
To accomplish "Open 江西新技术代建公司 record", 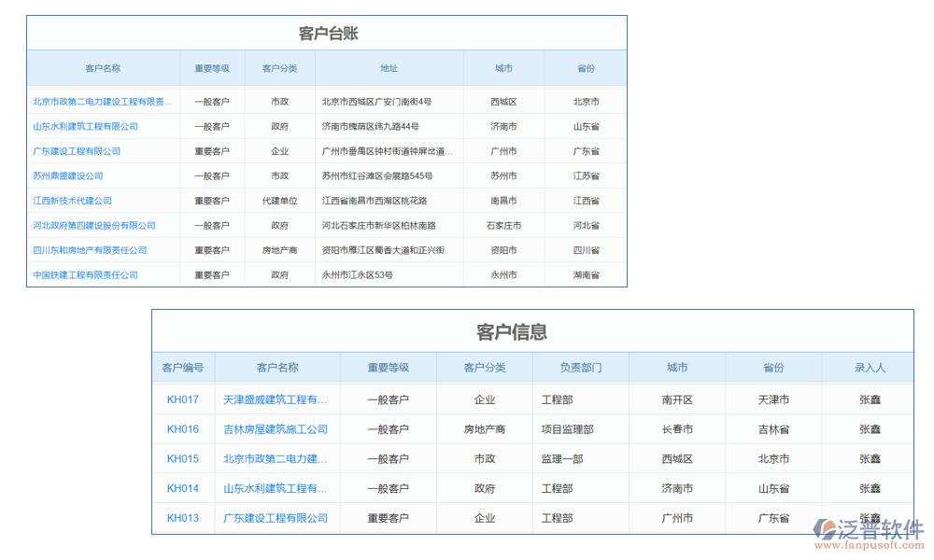I will [x=73, y=200].
